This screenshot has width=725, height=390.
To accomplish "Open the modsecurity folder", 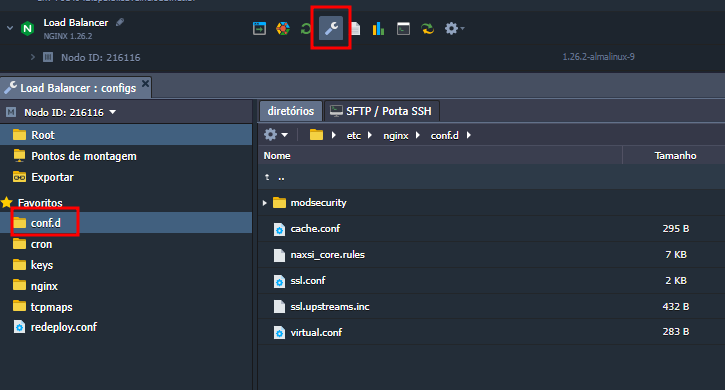I will pos(318,203).
